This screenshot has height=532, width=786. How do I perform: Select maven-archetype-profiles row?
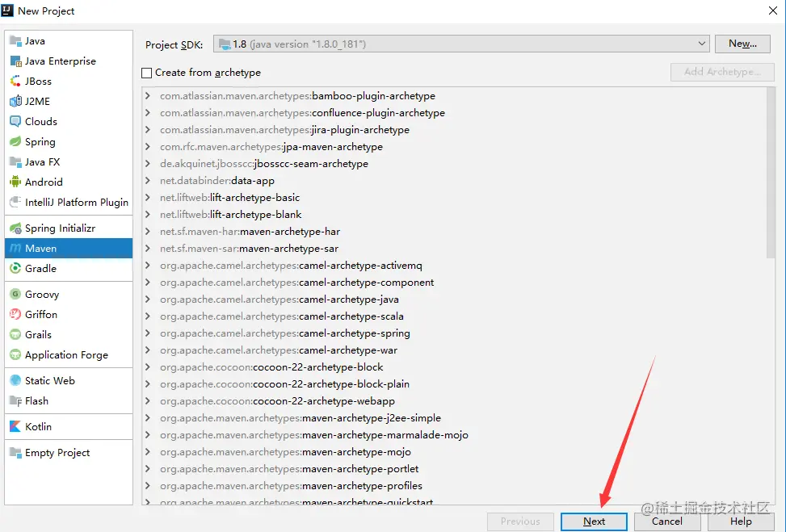[x=454, y=486]
